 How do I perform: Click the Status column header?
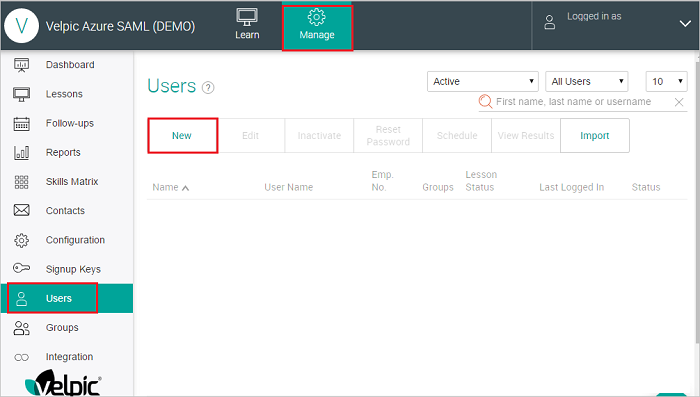(x=646, y=187)
